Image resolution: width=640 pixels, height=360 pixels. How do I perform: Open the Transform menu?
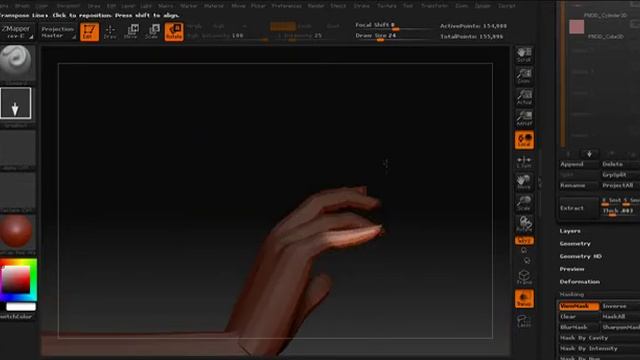(434, 6)
